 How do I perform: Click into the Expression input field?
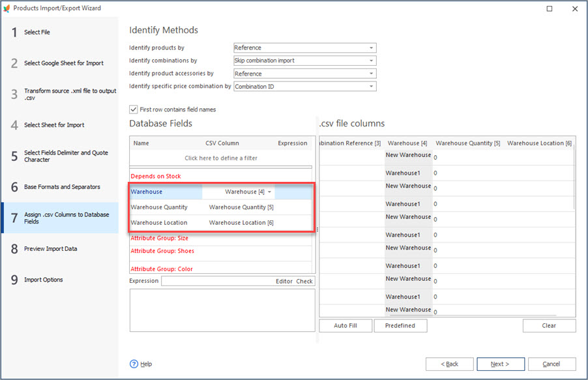click(x=218, y=282)
